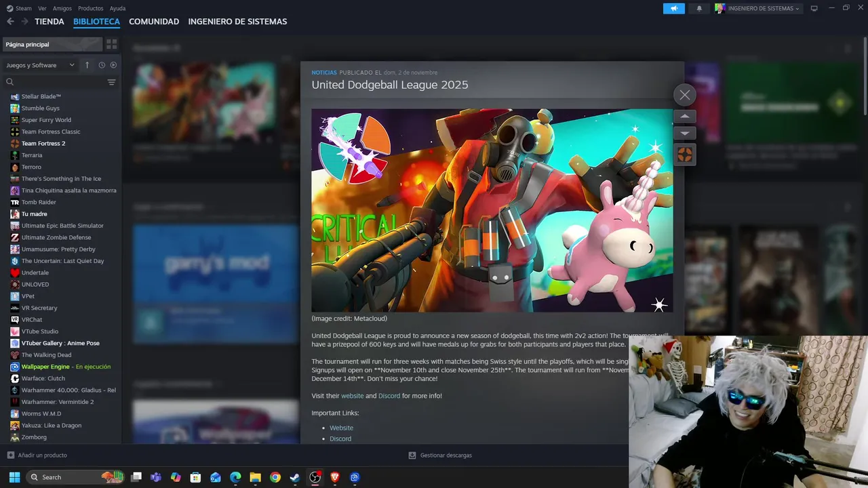Click the NOTICIAS label in the popup header
This screenshot has height=488, width=868.
point(324,73)
